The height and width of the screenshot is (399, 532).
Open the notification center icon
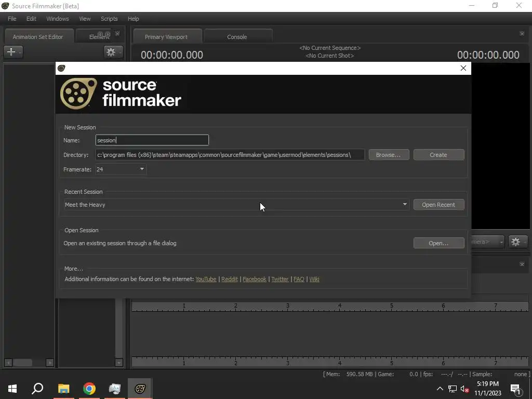515,389
